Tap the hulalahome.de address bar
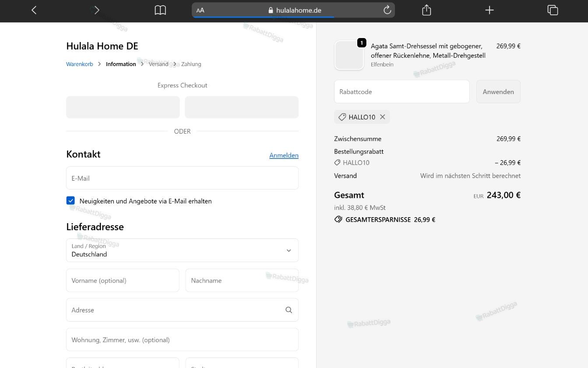 293,10
